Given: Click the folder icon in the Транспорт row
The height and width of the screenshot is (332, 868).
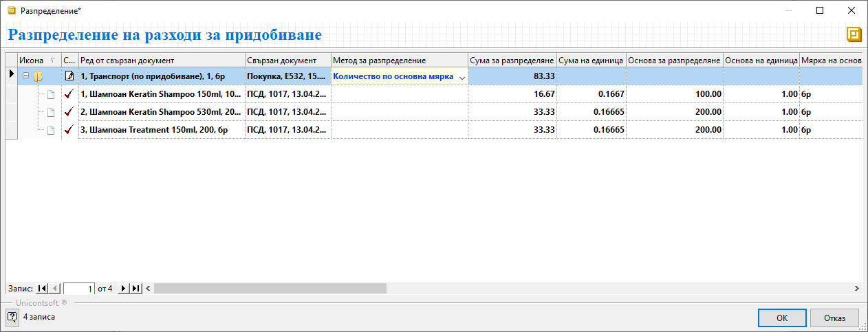Looking at the screenshot, I should 39,76.
